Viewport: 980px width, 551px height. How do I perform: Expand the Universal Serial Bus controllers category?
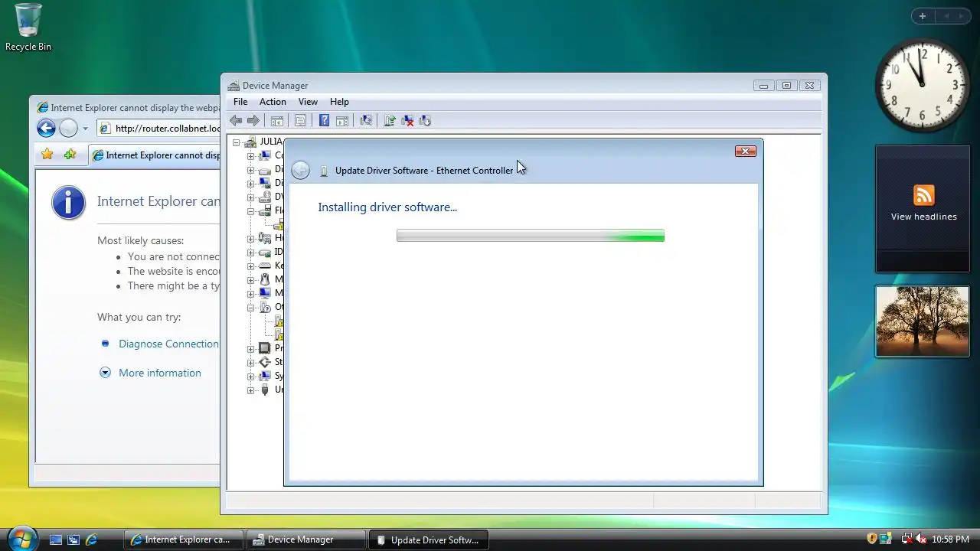pos(250,390)
